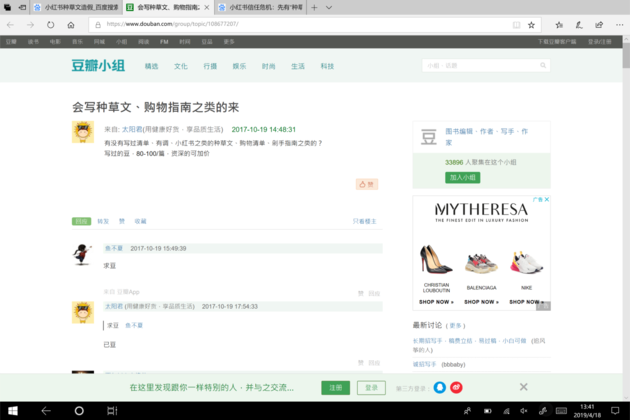630x420 pixels.
Task: Open the reading view book icon
Action: pyautogui.click(x=516, y=25)
